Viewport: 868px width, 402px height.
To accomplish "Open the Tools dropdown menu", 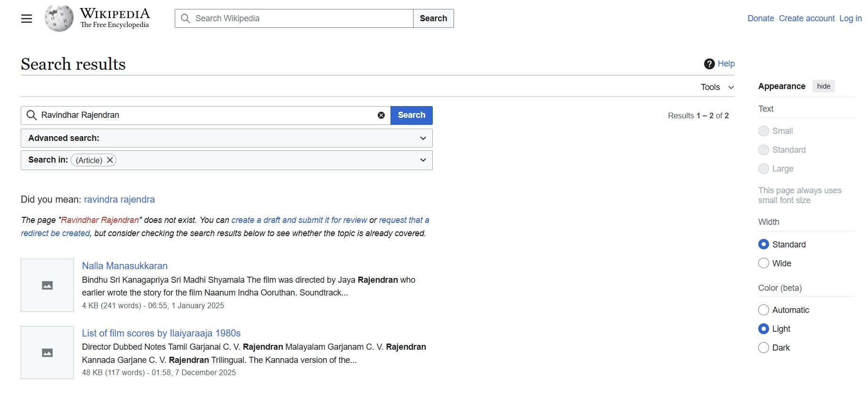I will [x=717, y=87].
